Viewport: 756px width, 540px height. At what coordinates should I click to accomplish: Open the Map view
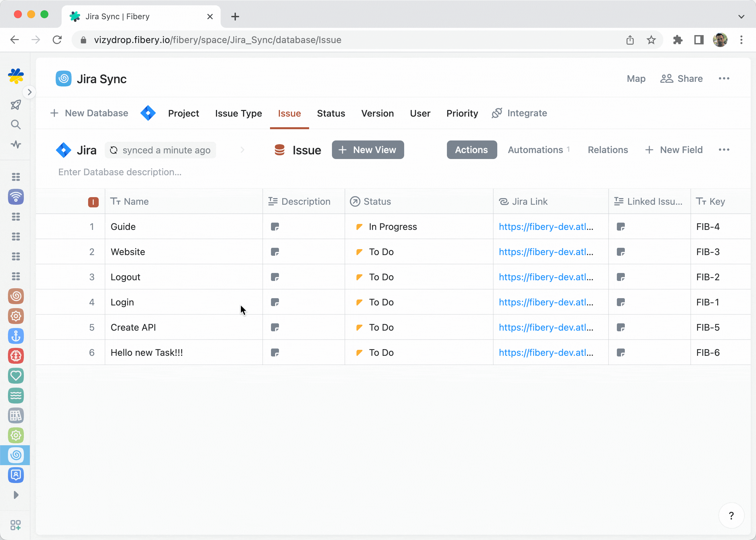click(x=636, y=79)
